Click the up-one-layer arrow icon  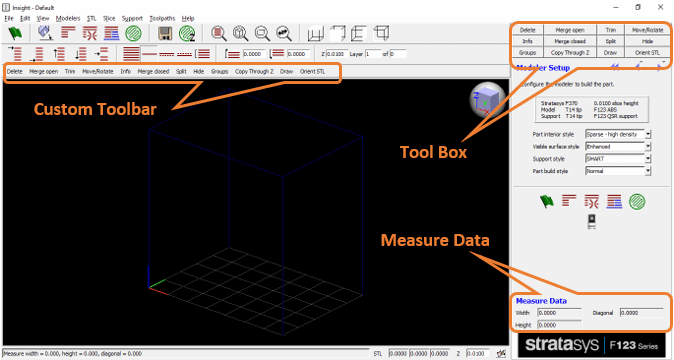(59, 54)
